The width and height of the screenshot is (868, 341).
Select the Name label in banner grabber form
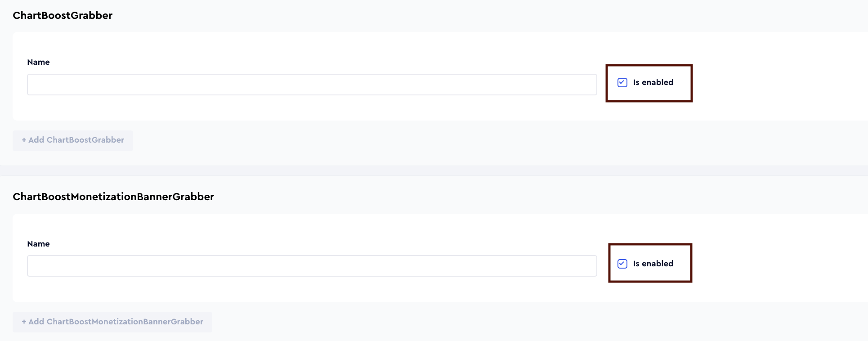[38, 244]
